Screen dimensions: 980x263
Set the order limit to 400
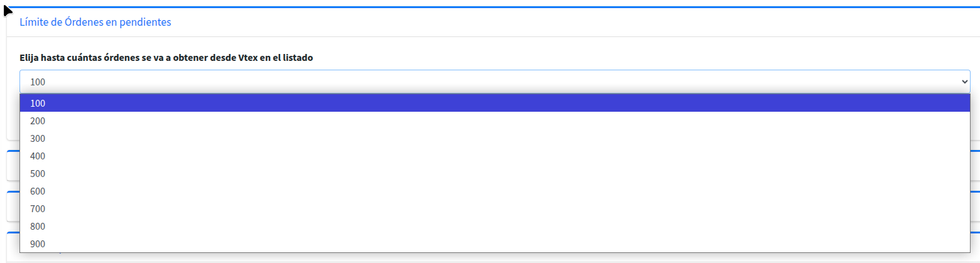(38, 156)
